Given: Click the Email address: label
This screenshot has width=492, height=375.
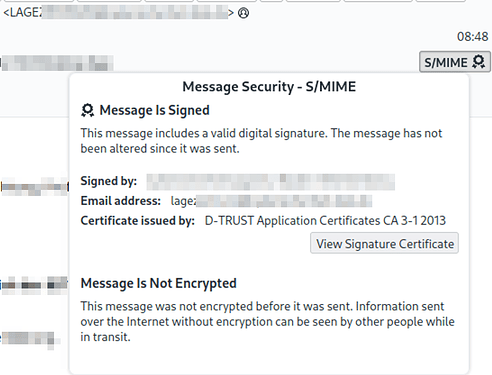Looking at the screenshot, I should pos(121,201).
